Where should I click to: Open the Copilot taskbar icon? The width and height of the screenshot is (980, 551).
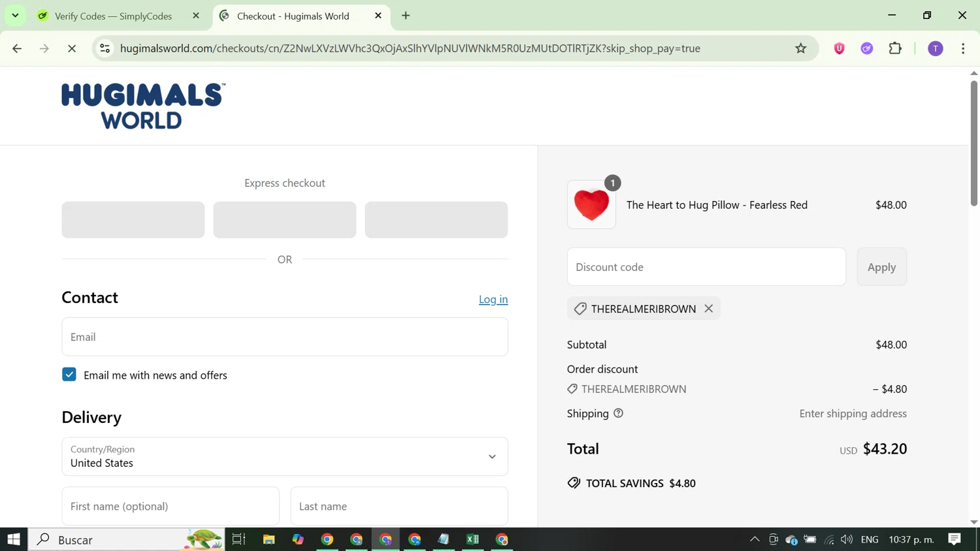[x=298, y=539]
